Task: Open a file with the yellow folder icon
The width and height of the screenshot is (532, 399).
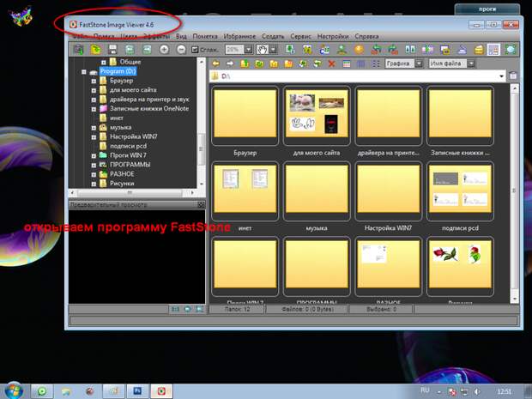Action: tap(96, 50)
